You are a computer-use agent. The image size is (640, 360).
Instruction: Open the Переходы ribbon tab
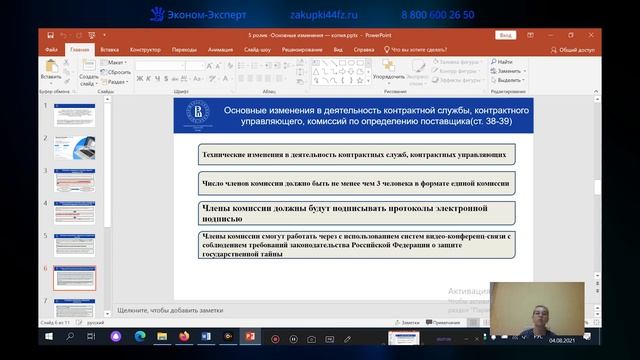coord(184,50)
